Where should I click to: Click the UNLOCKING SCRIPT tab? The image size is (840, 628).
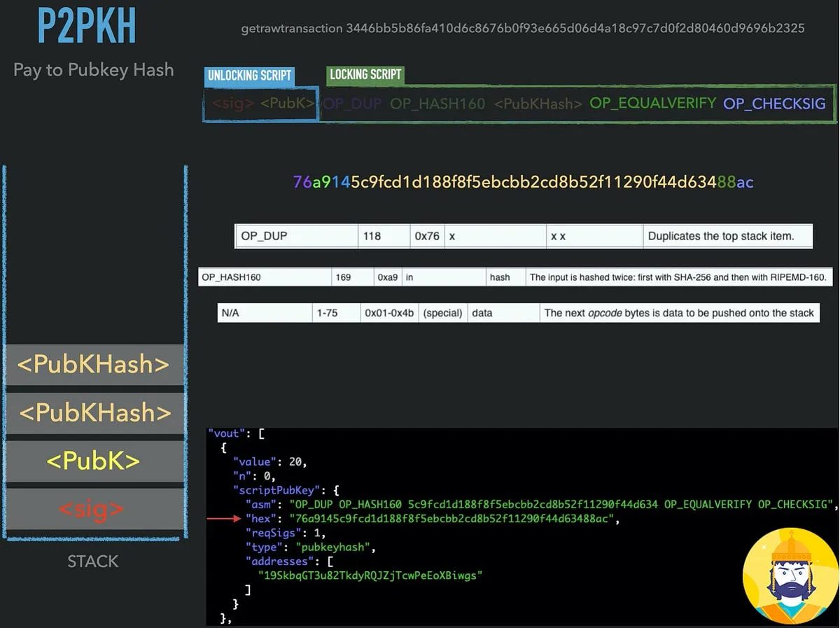click(x=249, y=76)
